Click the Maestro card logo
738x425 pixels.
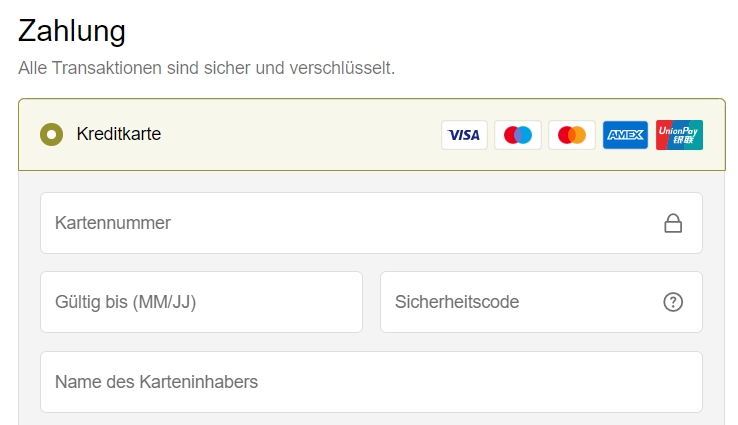coord(518,135)
